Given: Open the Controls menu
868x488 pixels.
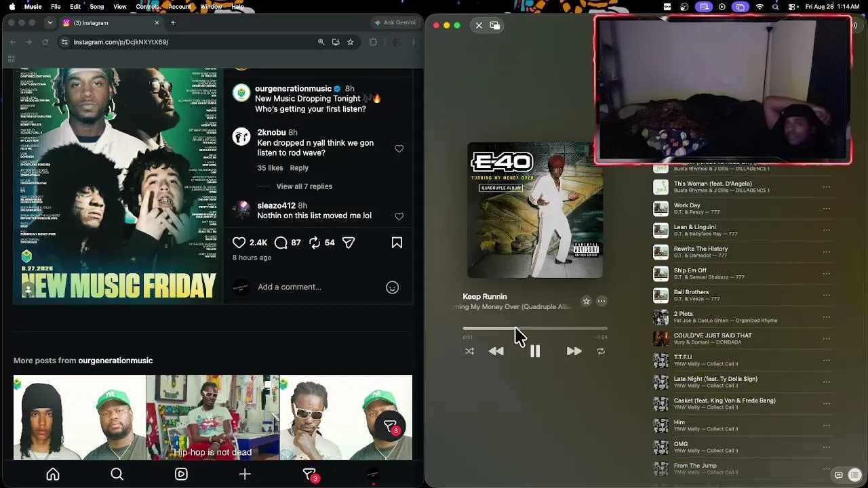Looking at the screenshot, I should 147,7.
